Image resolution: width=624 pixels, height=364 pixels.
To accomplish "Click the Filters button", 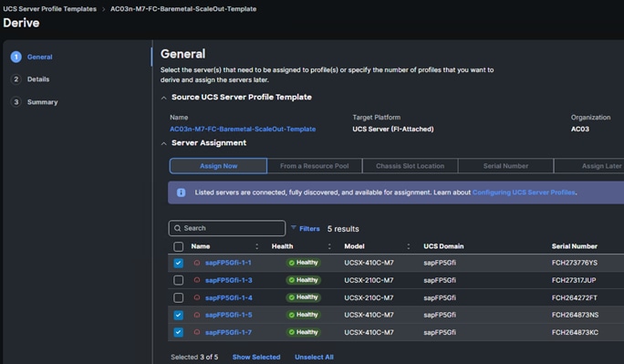I will (306, 228).
